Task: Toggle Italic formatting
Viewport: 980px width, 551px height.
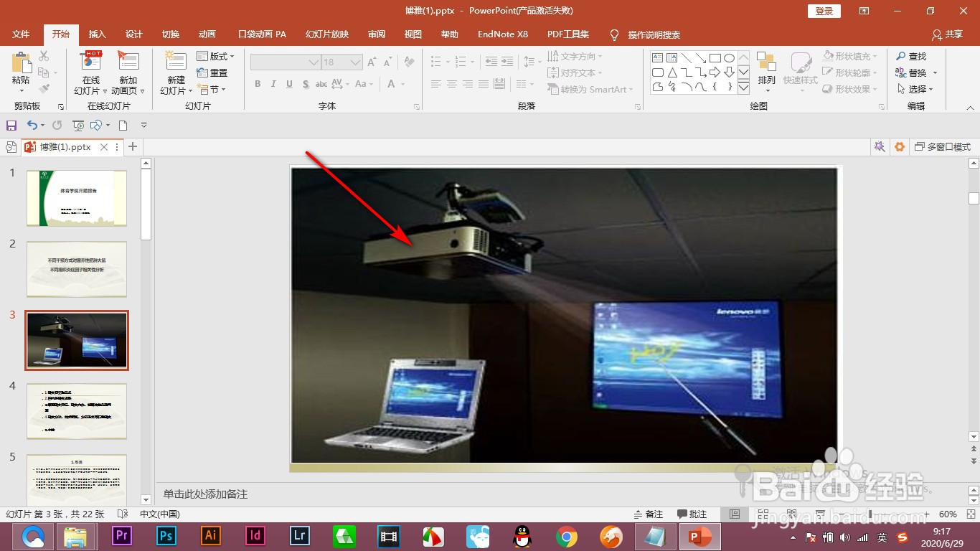Action: coord(273,84)
